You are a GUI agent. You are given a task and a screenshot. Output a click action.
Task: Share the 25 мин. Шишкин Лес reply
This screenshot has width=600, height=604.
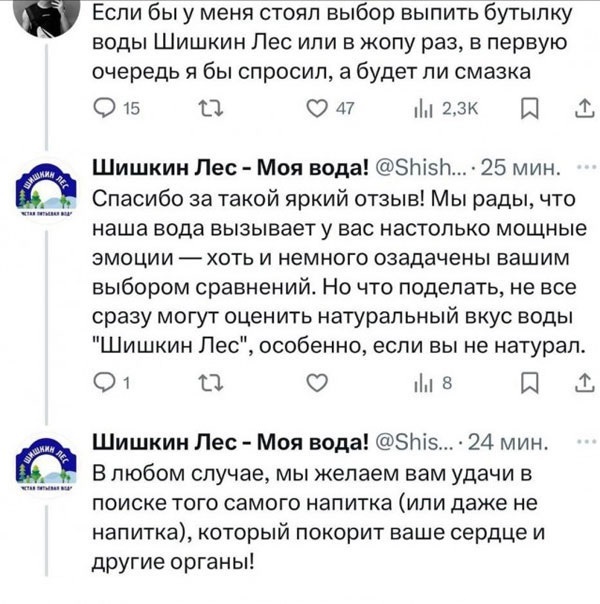pyautogui.click(x=583, y=382)
